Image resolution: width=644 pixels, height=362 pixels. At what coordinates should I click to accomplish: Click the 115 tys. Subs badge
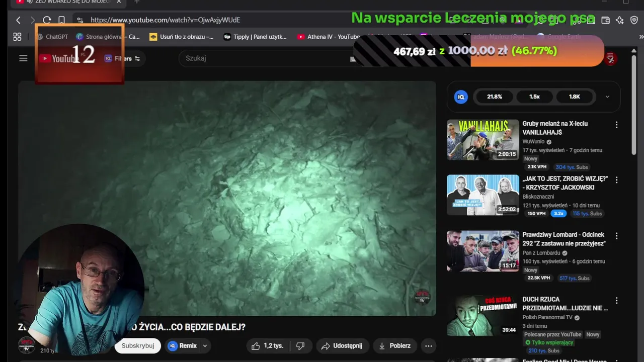click(587, 213)
